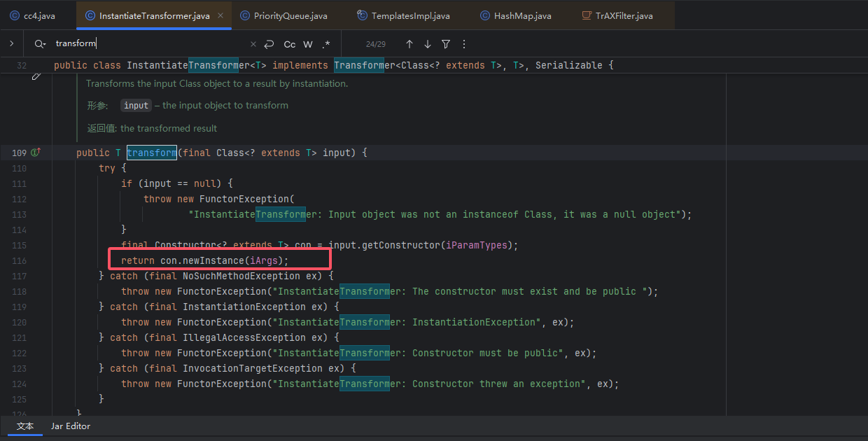The height and width of the screenshot is (441, 868).
Task: Click 'iParamTypes' on line 115
Action: click(x=477, y=245)
